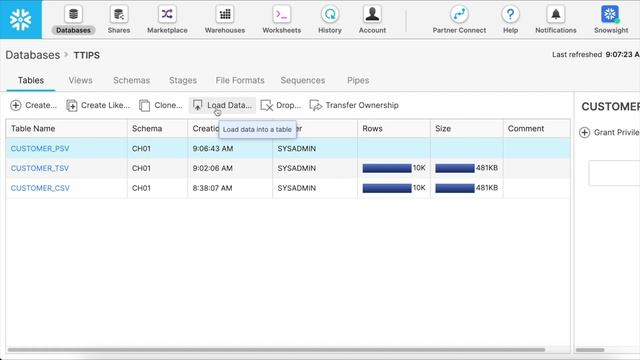Open the Partner Connect icon
This screenshot has width=640, height=360.
click(459, 14)
